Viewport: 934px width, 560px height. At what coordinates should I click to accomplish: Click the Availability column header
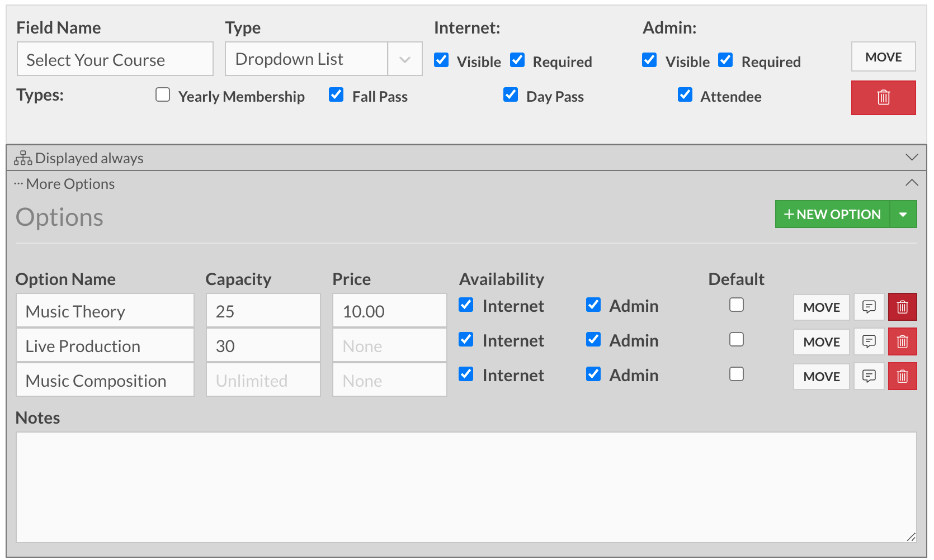point(501,279)
